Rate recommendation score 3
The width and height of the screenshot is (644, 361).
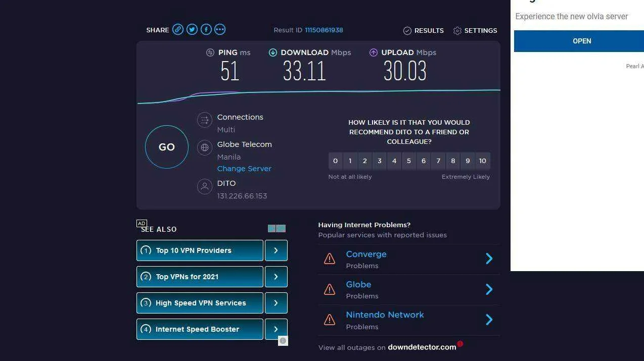coord(379,161)
